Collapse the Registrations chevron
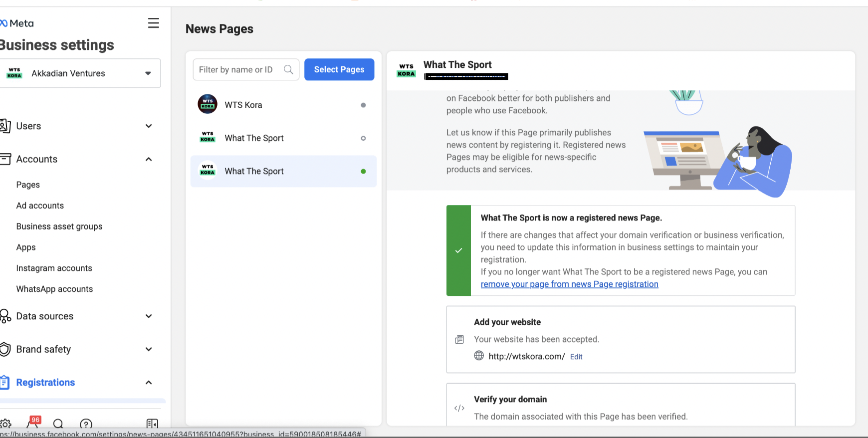The height and width of the screenshot is (438, 868). point(149,383)
